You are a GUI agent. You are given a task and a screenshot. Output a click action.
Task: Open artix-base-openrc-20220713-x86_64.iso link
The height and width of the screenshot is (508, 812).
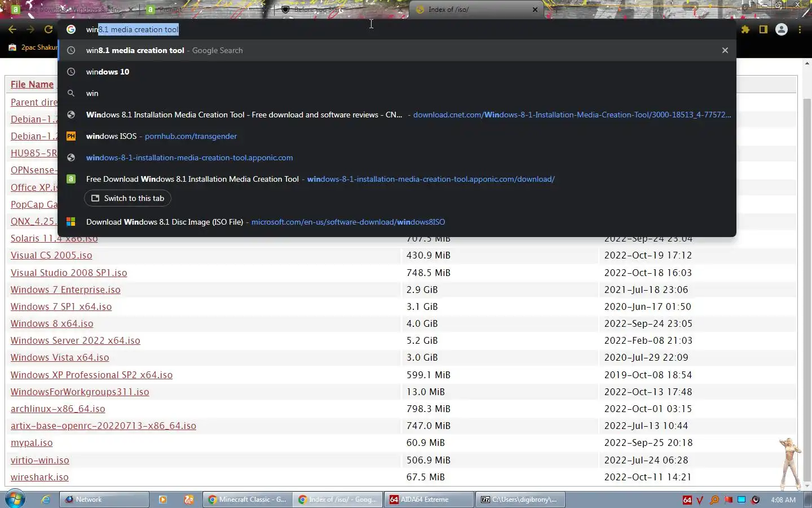pyautogui.click(x=103, y=426)
